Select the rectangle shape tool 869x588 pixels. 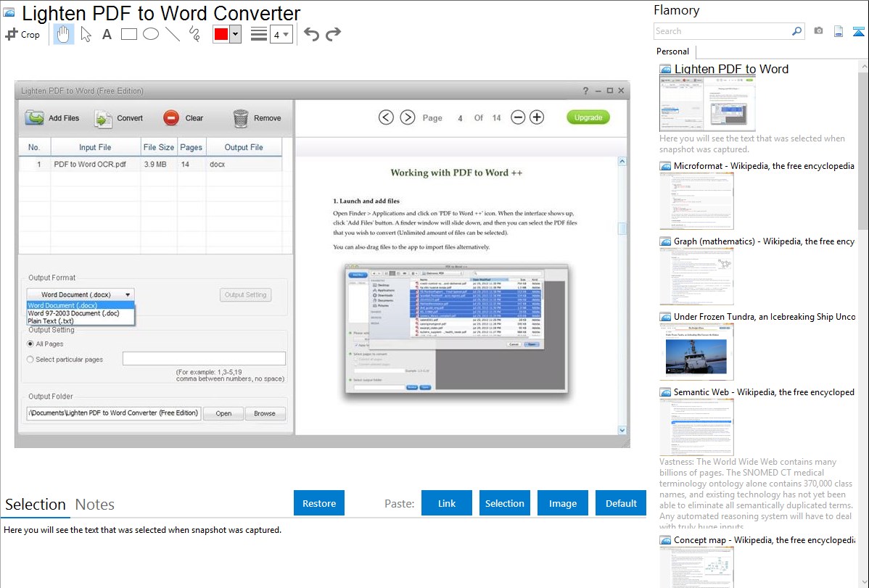coord(128,34)
